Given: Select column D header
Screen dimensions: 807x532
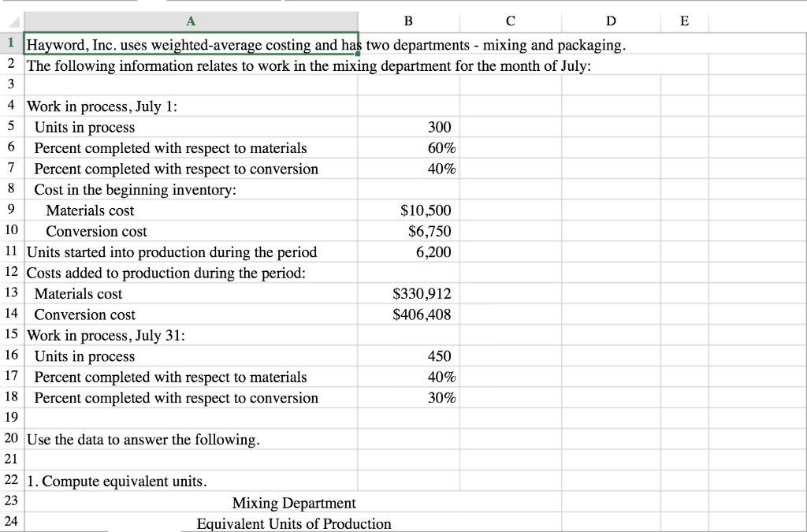Looking at the screenshot, I should 611,21.
